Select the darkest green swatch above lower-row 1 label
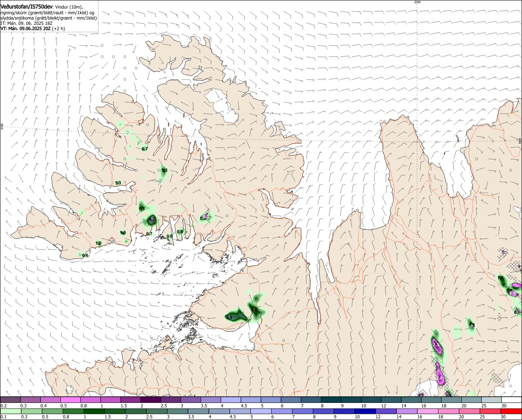The image size is (522, 420). [x=94, y=411]
